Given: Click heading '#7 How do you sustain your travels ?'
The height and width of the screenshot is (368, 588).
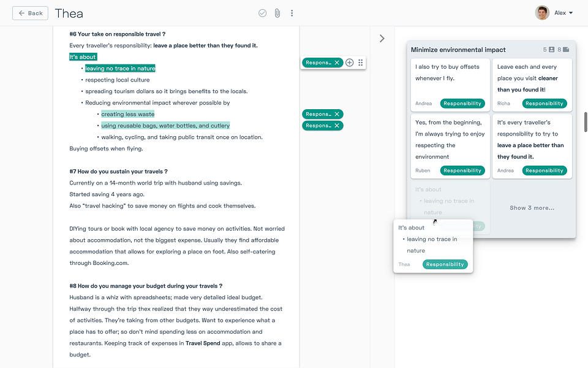Looking at the screenshot, I should (x=118, y=172).
